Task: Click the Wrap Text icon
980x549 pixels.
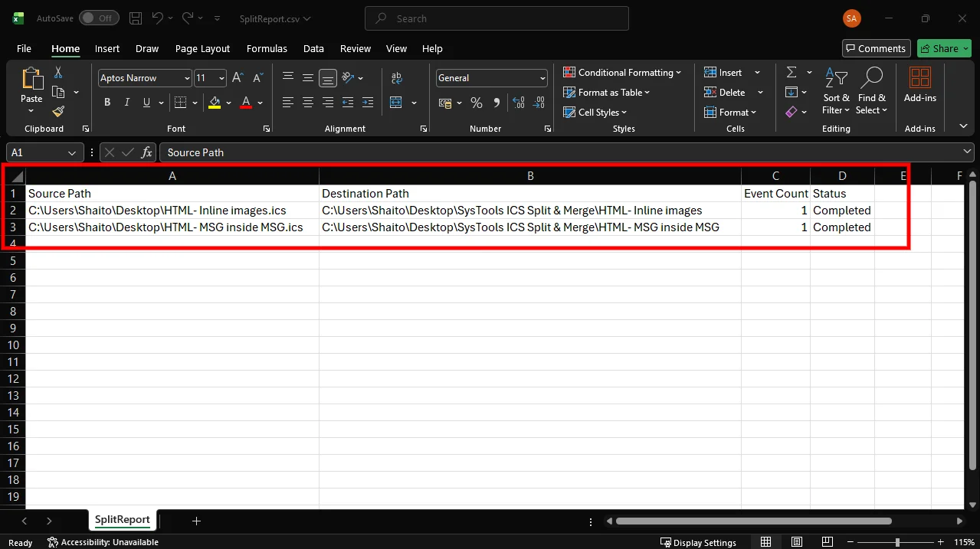Action: (x=396, y=78)
